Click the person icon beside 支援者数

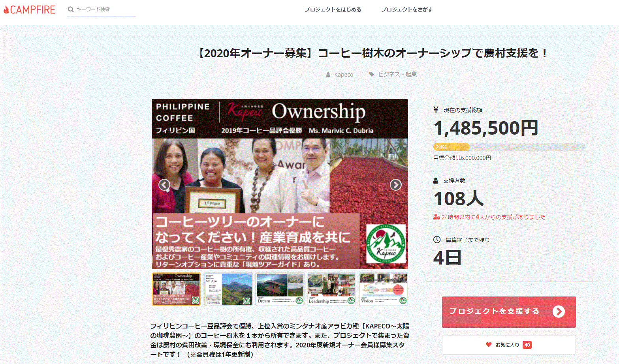(435, 180)
